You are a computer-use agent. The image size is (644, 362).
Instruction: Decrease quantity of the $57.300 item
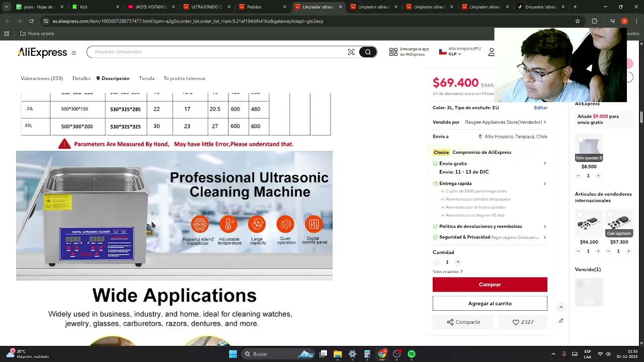608,251
